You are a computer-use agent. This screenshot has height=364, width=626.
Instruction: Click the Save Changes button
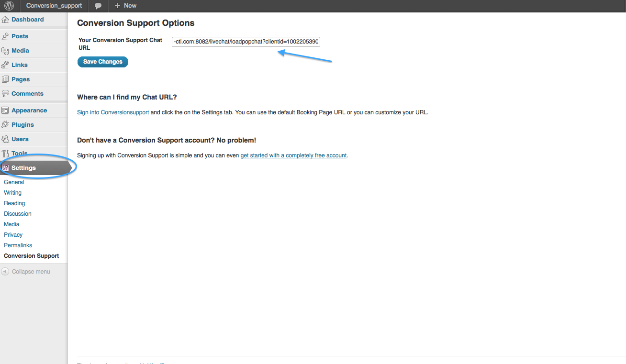coord(103,62)
